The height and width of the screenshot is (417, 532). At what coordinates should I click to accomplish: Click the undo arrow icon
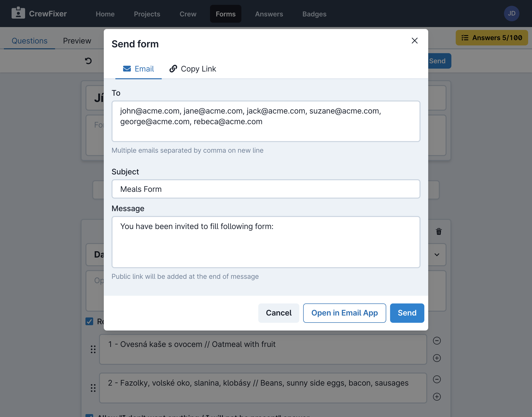coord(88,61)
